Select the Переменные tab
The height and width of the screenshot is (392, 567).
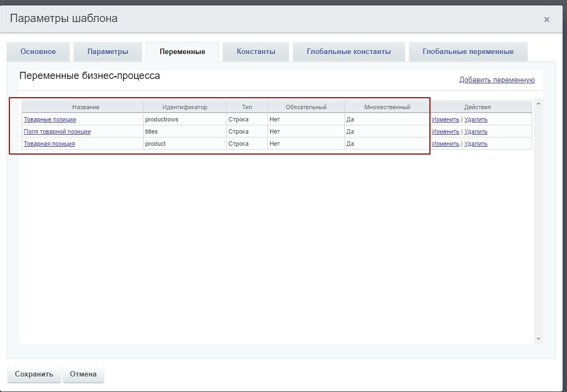[x=182, y=52]
